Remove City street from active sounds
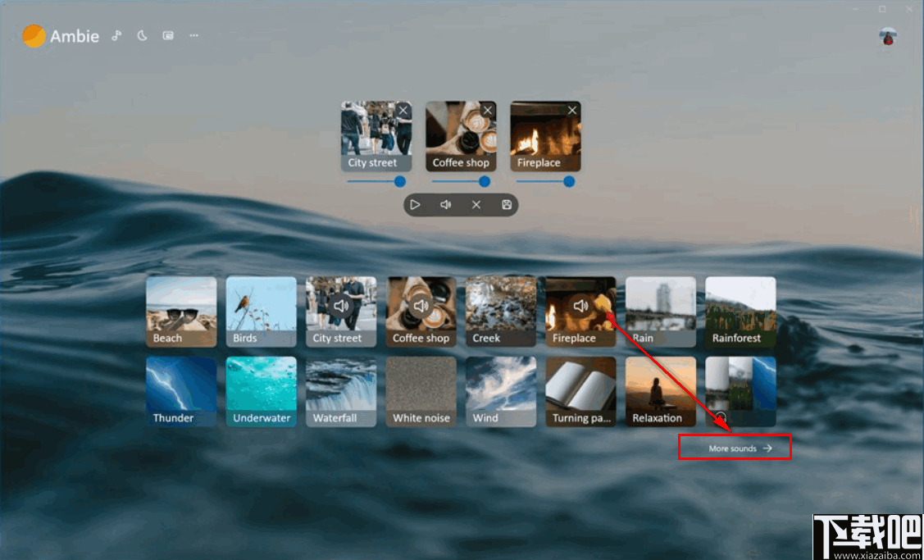This screenshot has height=560, width=924. tap(403, 110)
